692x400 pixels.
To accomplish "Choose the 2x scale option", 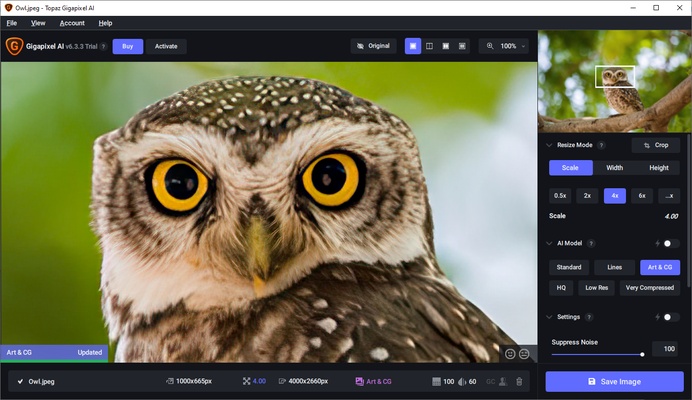I will point(587,196).
